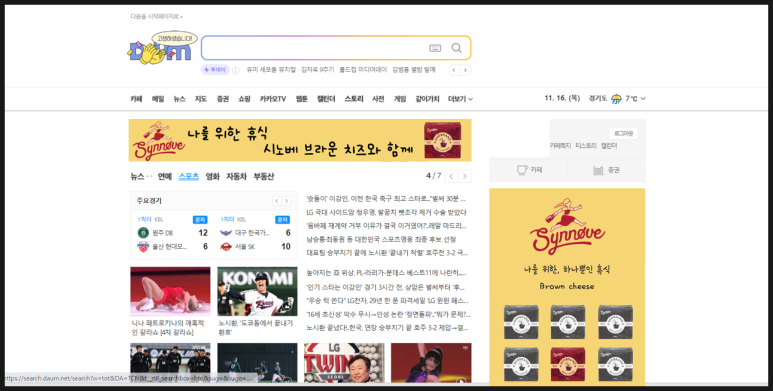Open 카페 shortcut with cup icon
773x391 pixels.
[528, 170]
